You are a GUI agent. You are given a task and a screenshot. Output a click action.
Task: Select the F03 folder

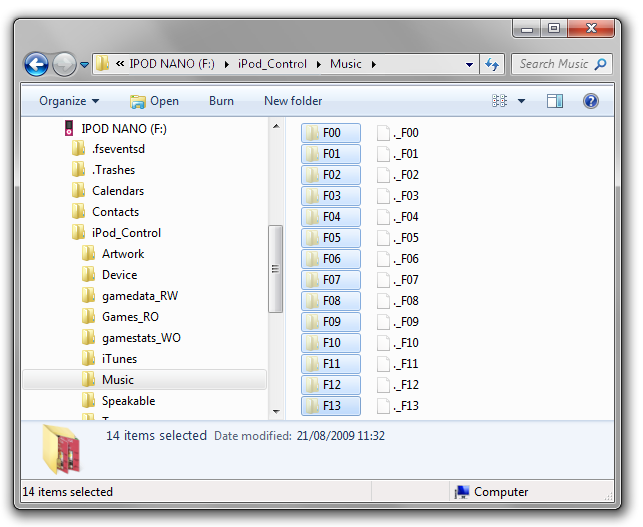coord(331,196)
